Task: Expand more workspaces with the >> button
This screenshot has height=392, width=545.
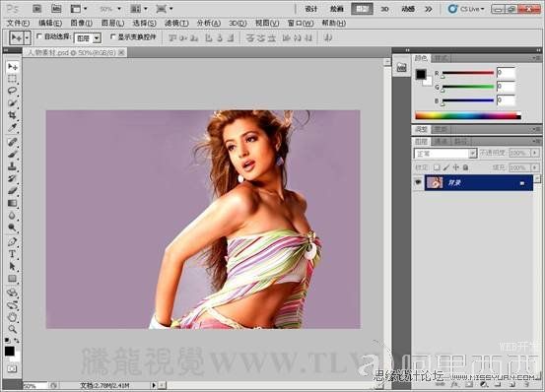Action: 429,9
